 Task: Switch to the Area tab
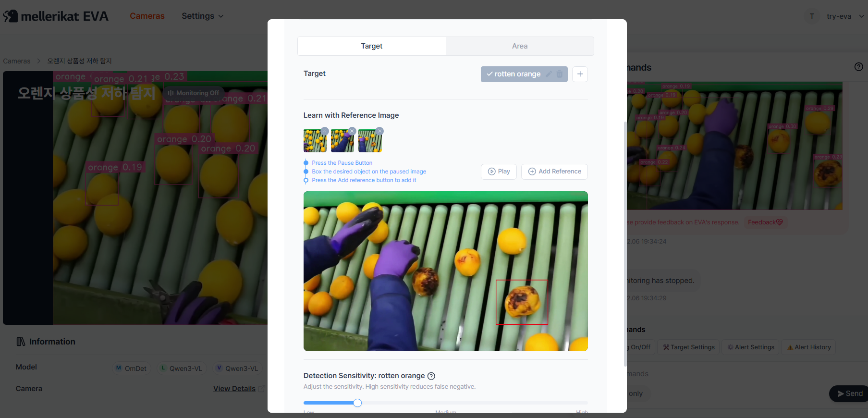click(520, 46)
